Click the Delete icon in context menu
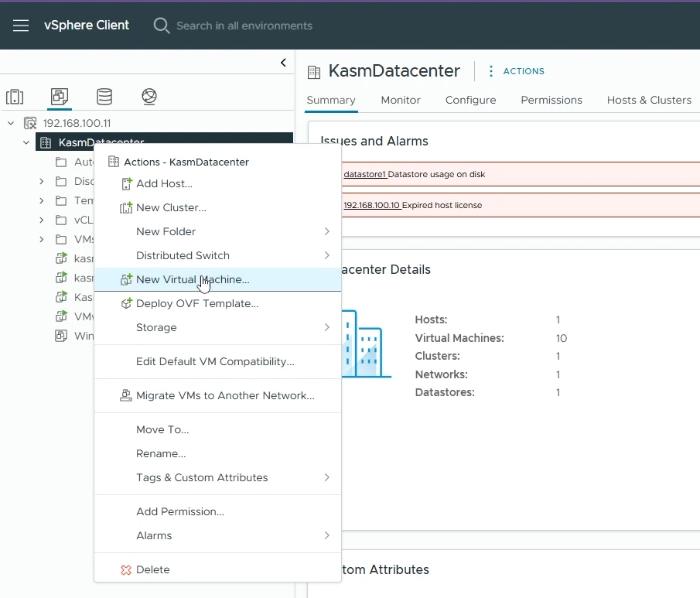700x598 pixels. coord(126,570)
